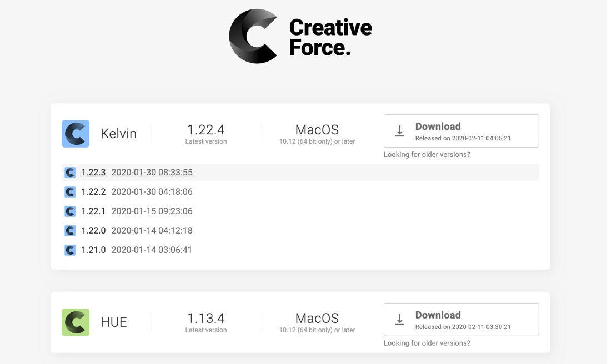Expand HUE's older versions list
Image resolution: width=607 pixels, height=364 pixels.
click(427, 343)
